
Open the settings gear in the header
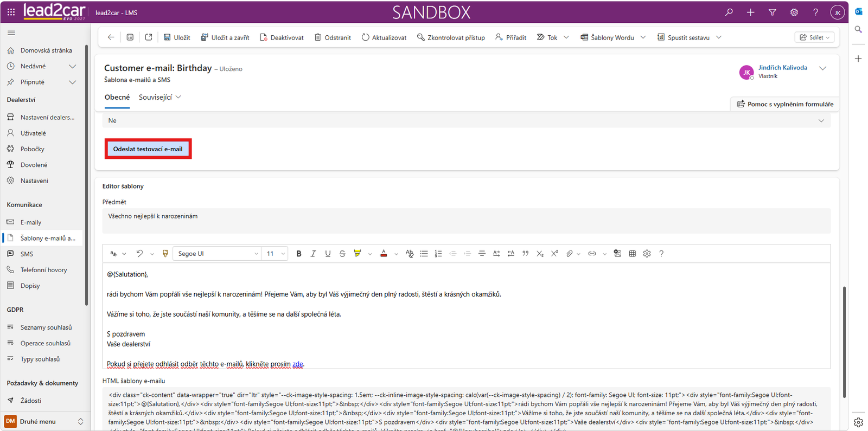(794, 12)
